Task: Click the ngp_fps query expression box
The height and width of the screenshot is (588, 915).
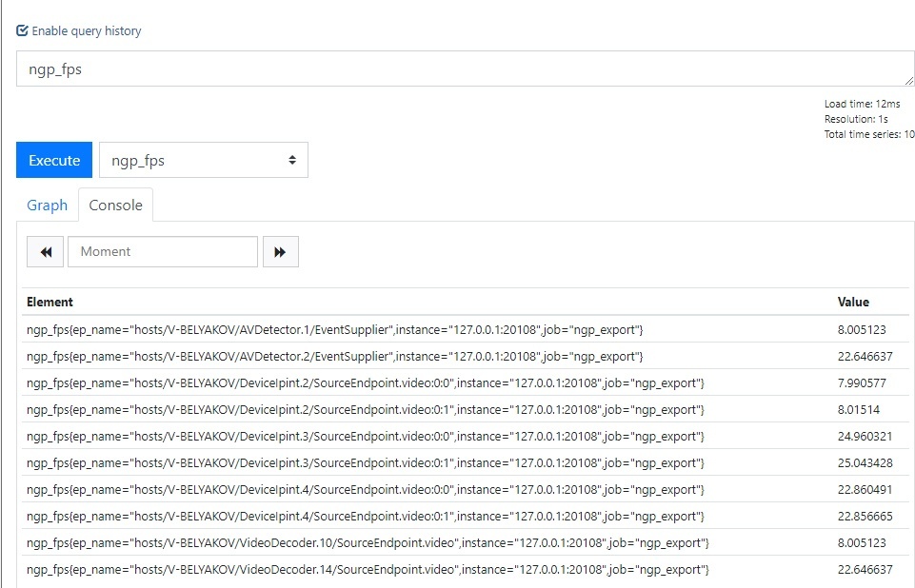Action: 457,69
